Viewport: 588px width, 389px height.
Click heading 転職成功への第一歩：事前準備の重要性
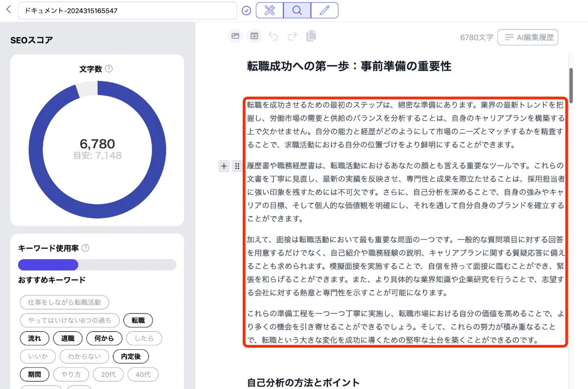[x=349, y=66]
